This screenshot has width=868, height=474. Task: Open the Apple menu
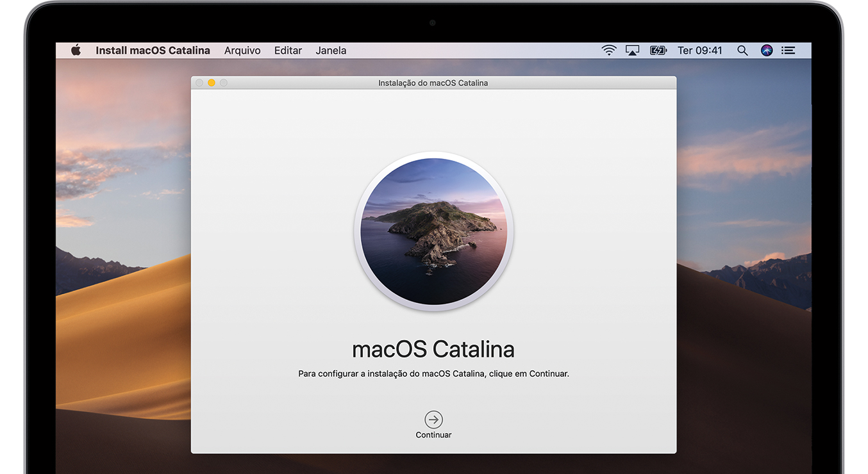click(x=76, y=51)
